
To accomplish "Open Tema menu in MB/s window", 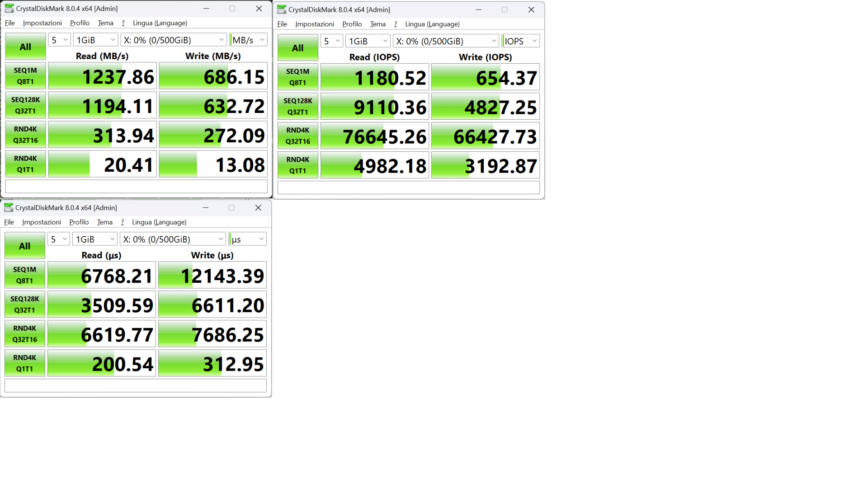I will point(105,23).
